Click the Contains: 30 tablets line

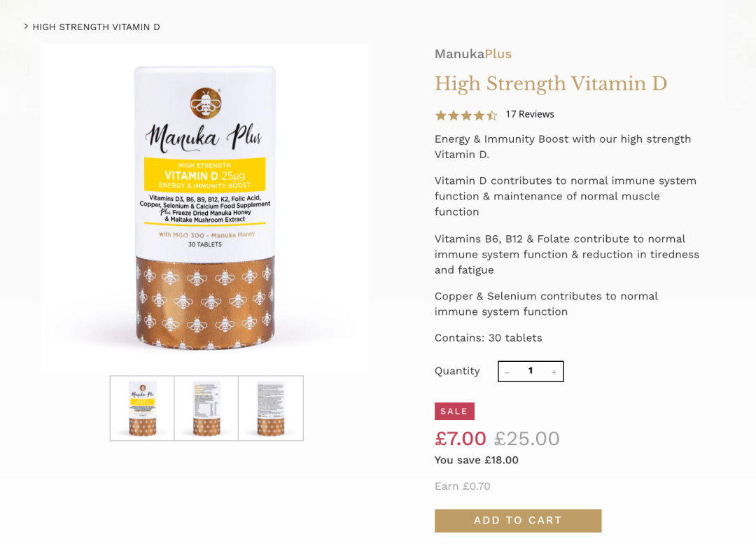tap(488, 338)
